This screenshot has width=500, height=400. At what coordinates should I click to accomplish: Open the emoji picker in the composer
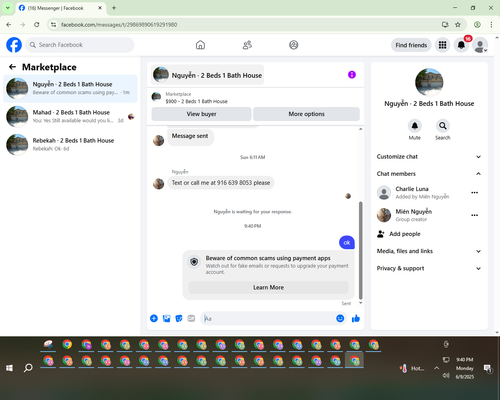[x=340, y=318]
